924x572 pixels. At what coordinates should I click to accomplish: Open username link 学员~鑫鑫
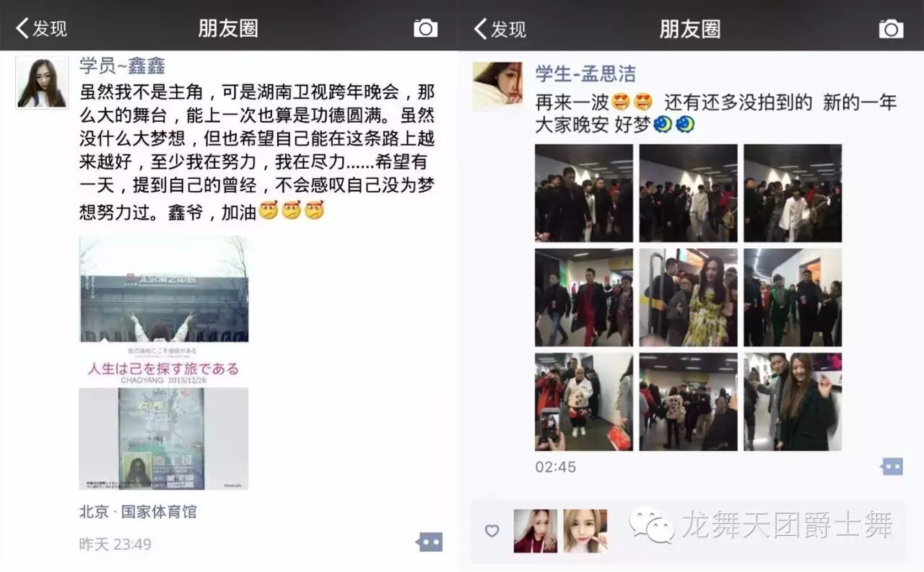pos(122,66)
